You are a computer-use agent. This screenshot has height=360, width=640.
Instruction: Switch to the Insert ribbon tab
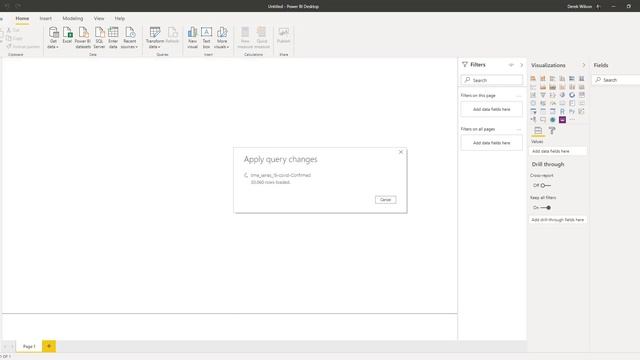tap(46, 18)
